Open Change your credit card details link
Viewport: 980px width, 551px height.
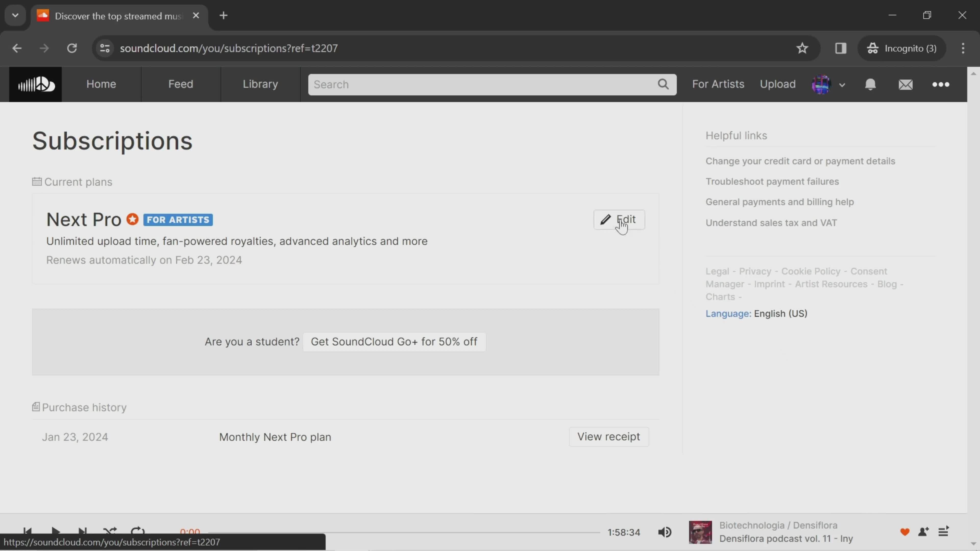point(800,161)
